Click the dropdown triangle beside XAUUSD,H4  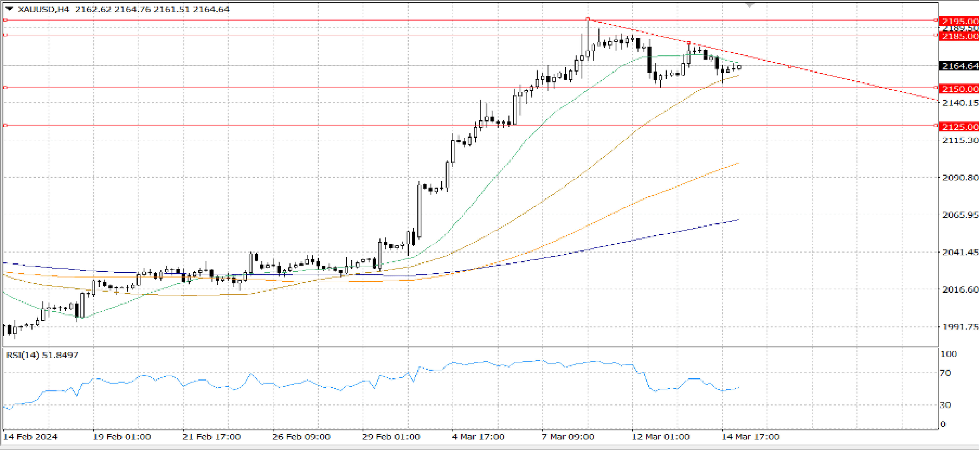(9, 8)
